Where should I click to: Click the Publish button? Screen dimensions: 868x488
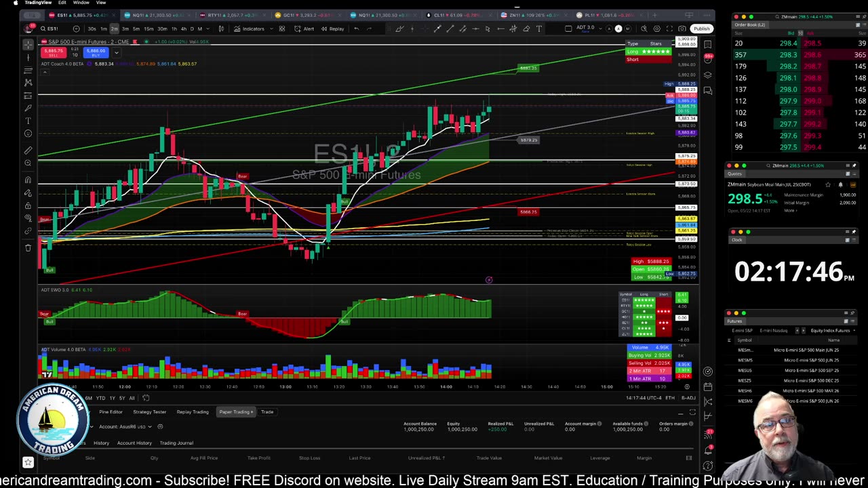[x=701, y=28]
